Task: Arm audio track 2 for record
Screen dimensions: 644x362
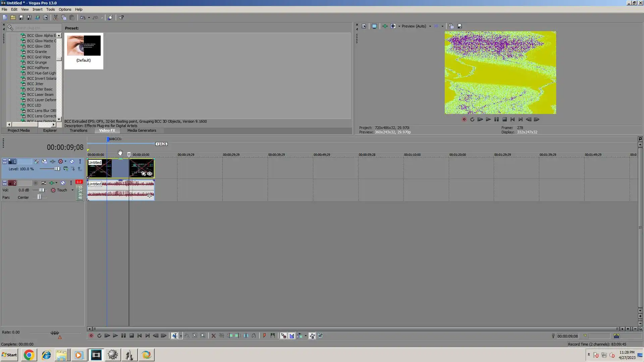Action: [x=35, y=183]
